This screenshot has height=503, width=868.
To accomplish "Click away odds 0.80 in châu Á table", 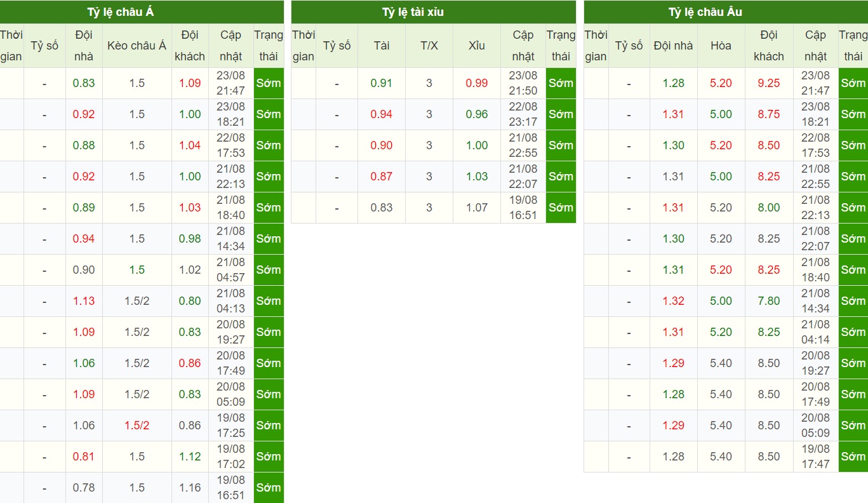I will coord(190,301).
